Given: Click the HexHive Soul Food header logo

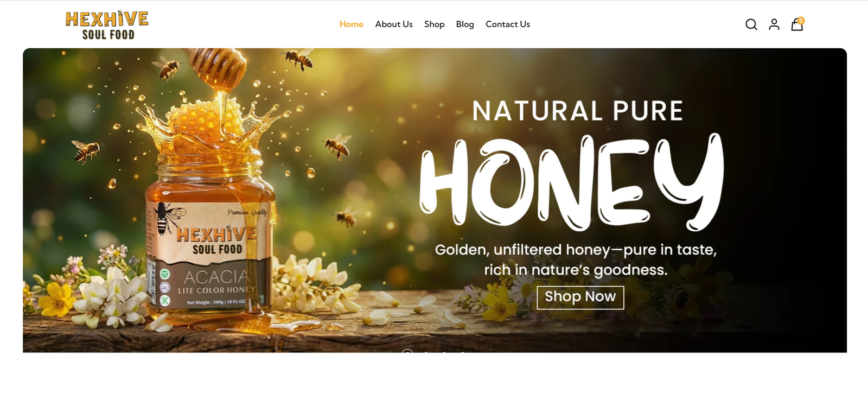Looking at the screenshot, I should click(107, 25).
